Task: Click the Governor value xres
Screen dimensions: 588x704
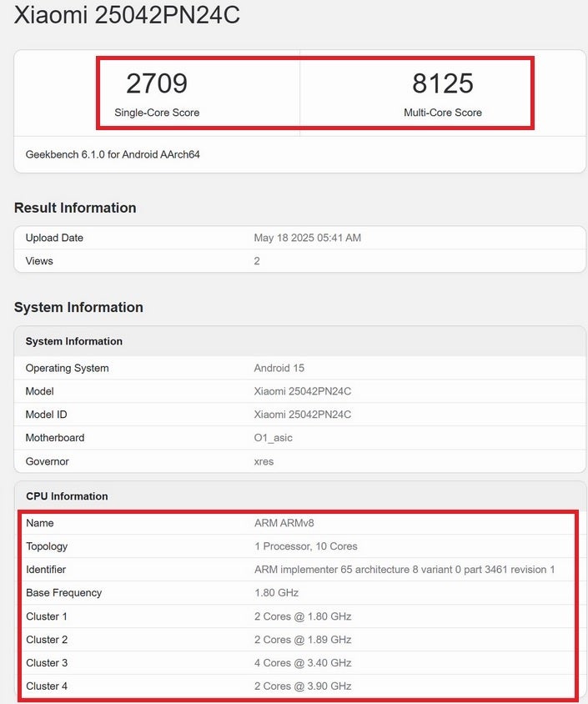Action: (x=264, y=461)
